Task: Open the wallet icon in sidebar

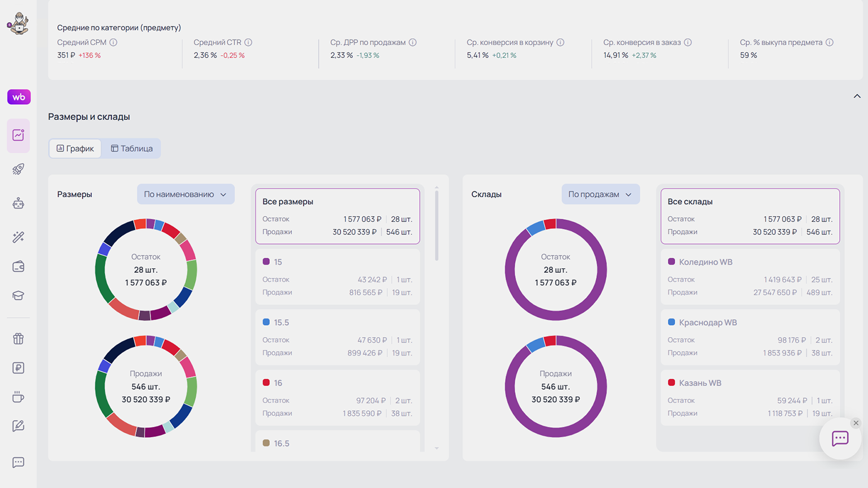Action: coord(18,267)
